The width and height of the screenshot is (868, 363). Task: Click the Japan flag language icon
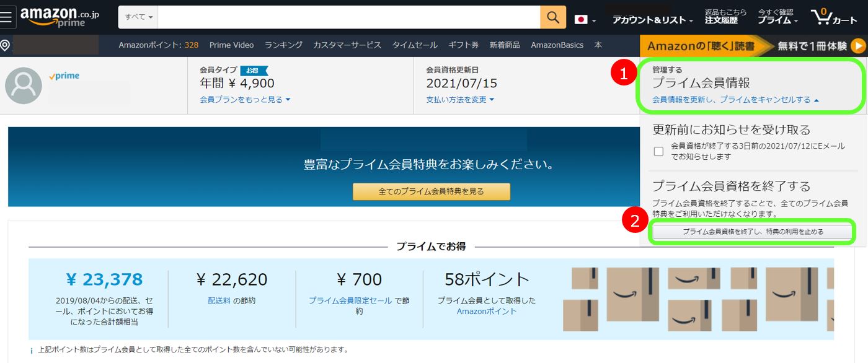click(x=581, y=20)
